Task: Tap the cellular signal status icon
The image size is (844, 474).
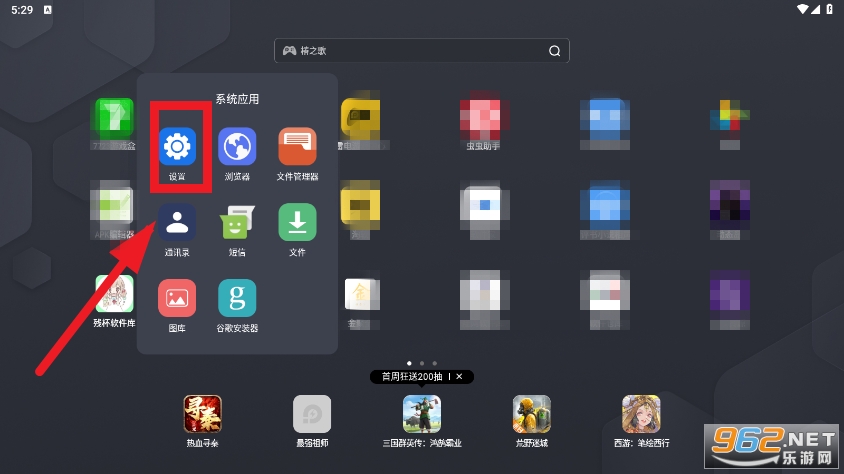Action: pyautogui.click(x=815, y=9)
